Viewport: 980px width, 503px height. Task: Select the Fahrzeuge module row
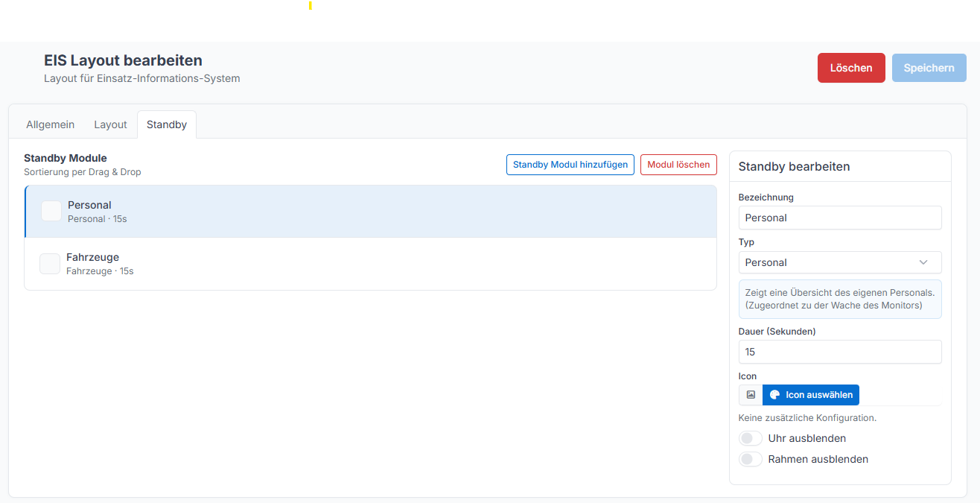click(371, 264)
